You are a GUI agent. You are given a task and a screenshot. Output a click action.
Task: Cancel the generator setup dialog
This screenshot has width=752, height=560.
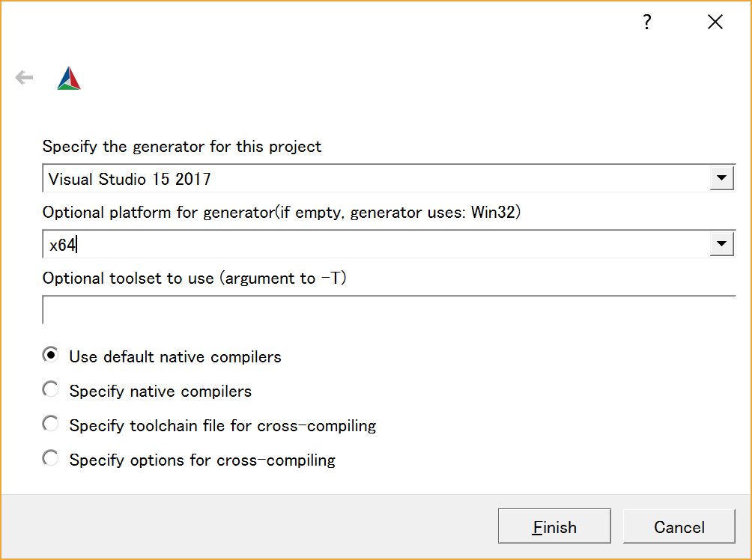679,526
